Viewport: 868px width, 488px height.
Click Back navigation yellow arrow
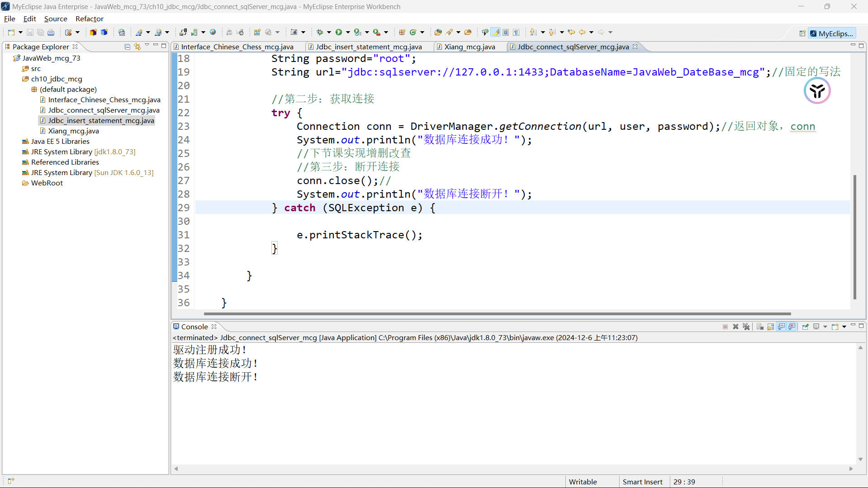pos(582,32)
